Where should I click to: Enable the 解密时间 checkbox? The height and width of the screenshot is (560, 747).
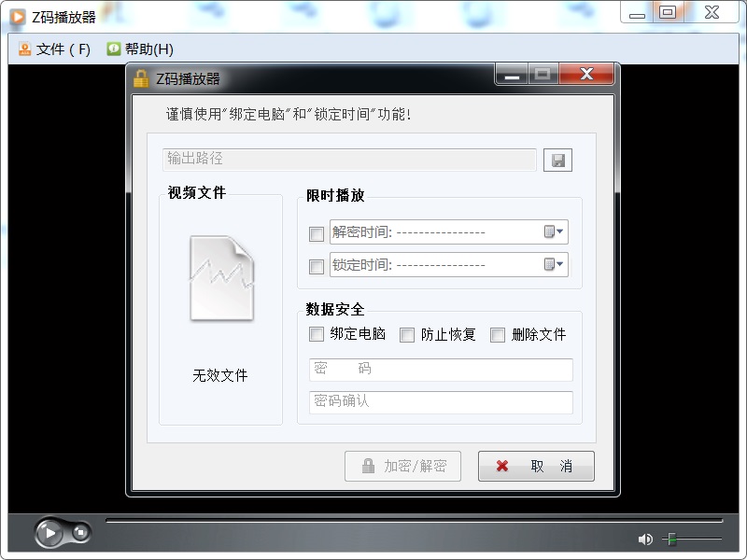click(x=317, y=234)
